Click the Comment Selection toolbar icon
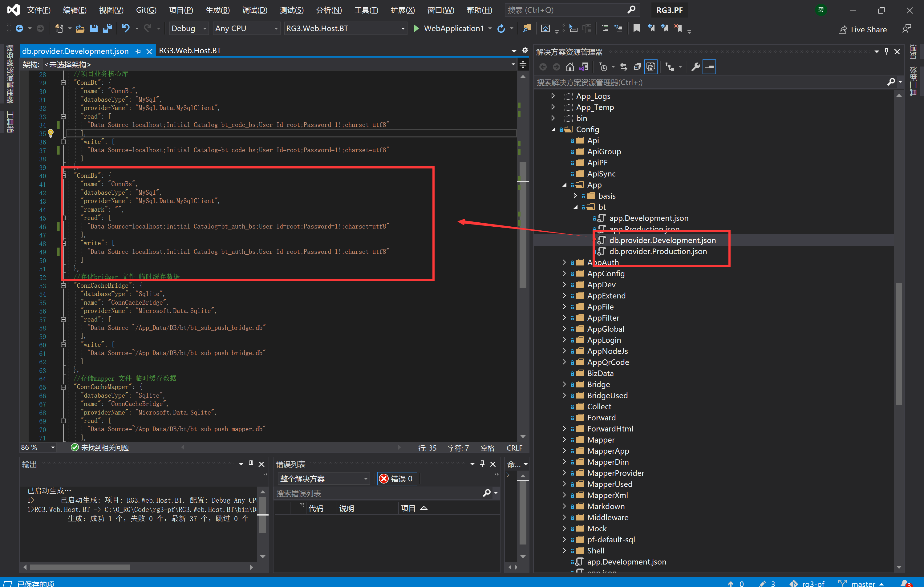924x587 pixels. point(605,28)
